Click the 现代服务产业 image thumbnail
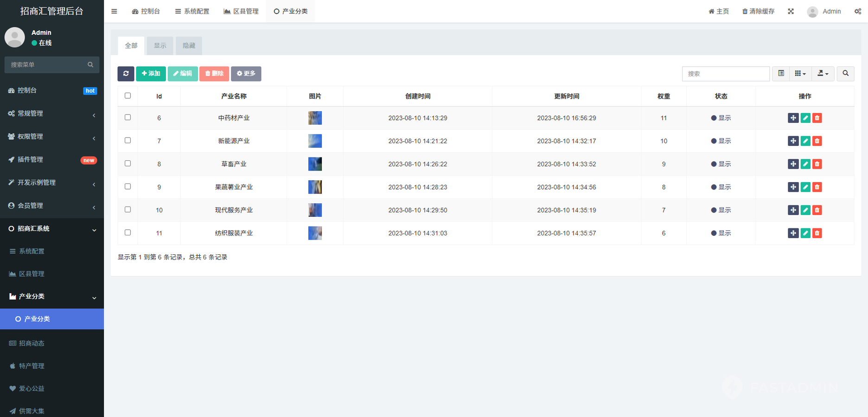868x417 pixels. (x=315, y=210)
